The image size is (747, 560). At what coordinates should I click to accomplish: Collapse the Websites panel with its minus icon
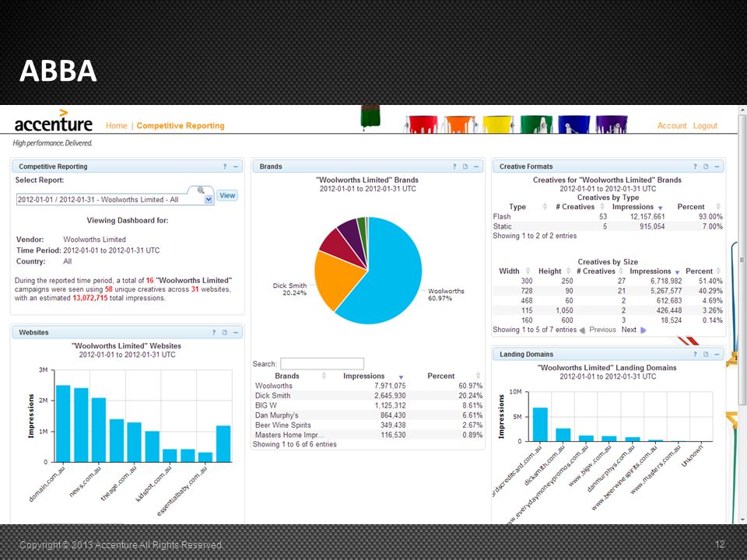coord(235,332)
